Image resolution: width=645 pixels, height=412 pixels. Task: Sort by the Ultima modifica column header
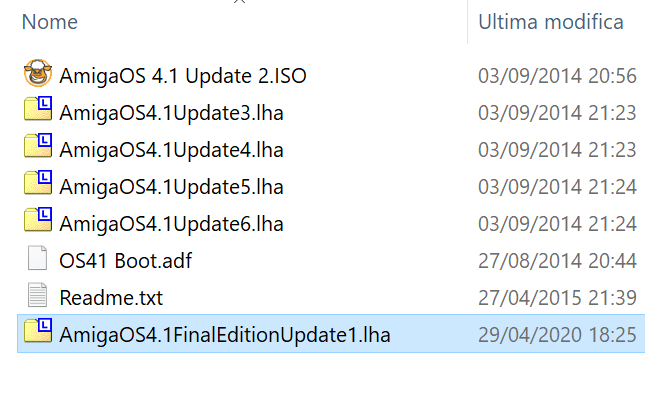550,21
